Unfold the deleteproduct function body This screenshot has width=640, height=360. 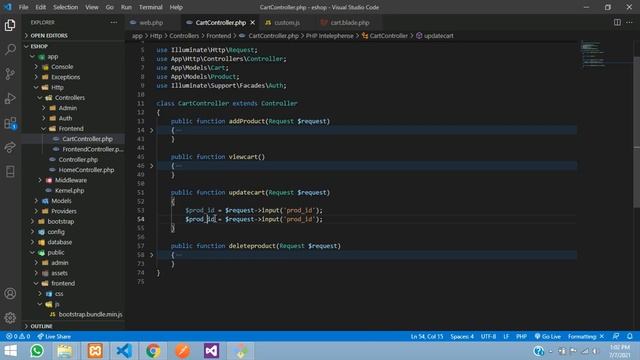coord(151,255)
